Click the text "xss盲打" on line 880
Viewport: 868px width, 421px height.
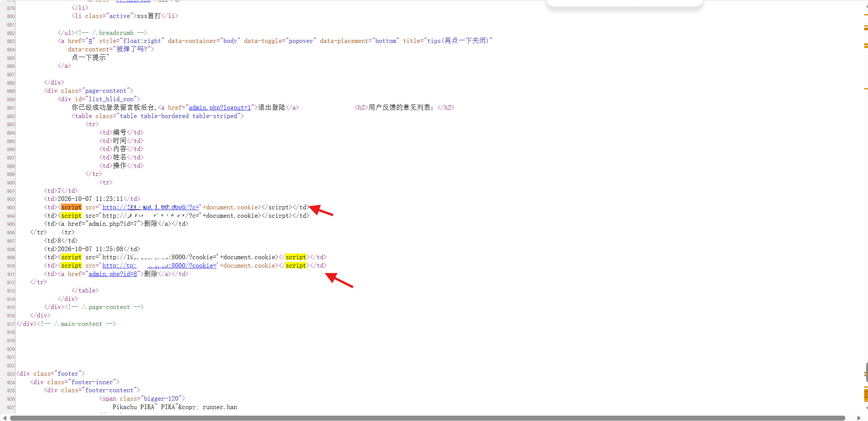(149, 16)
